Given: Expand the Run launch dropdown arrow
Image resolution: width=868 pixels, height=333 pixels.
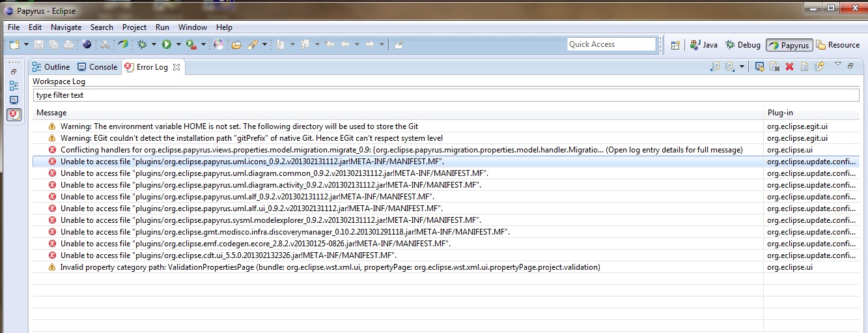Looking at the screenshot, I should (x=178, y=44).
